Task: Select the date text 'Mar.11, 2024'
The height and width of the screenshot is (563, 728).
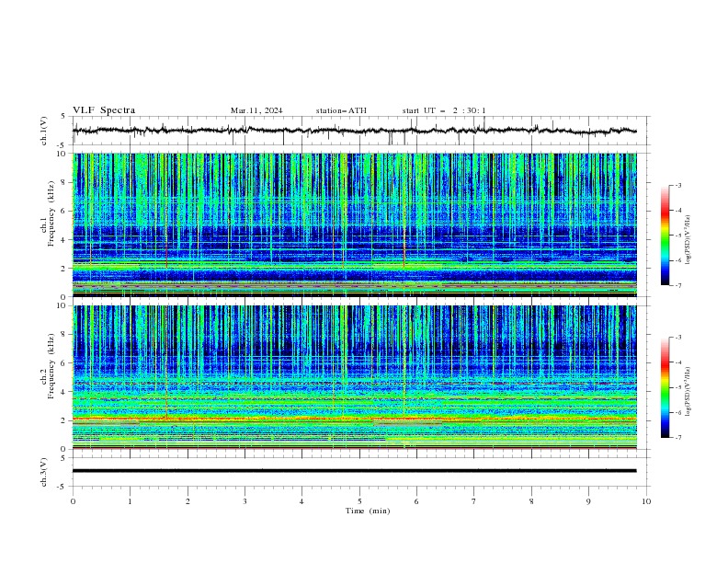Action: [x=256, y=110]
